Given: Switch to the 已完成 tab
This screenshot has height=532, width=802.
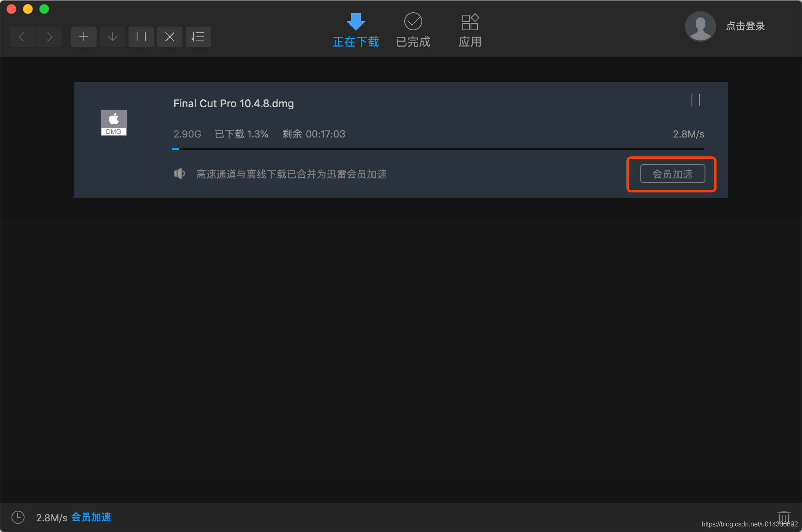Looking at the screenshot, I should (x=413, y=31).
